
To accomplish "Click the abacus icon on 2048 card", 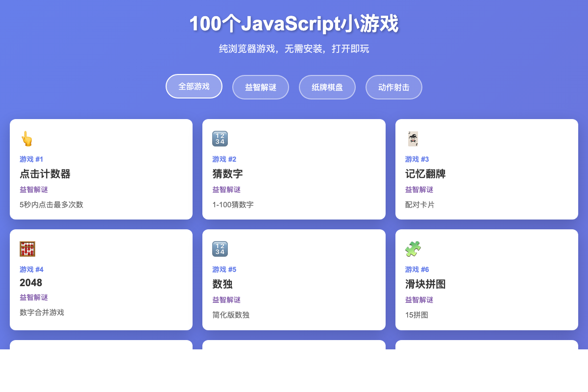I will coord(27,249).
